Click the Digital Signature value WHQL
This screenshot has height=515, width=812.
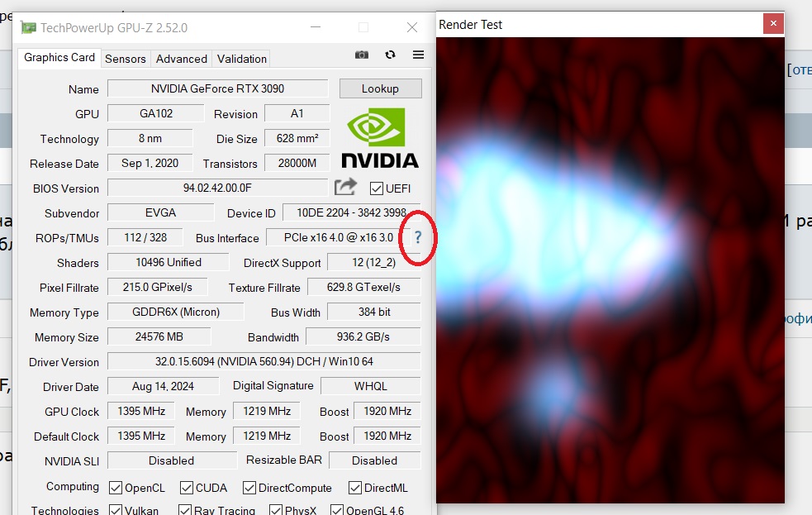tap(371, 387)
